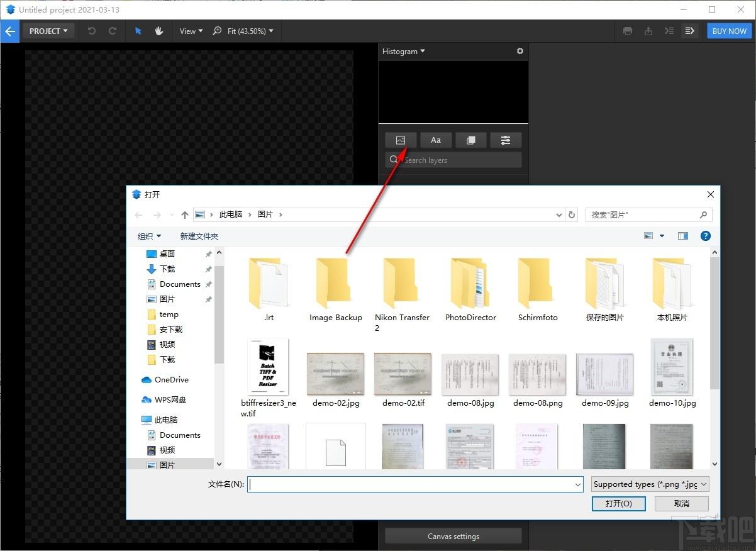Select the Nikon Transfer 2 folder
Image resolution: width=756 pixels, height=551 pixels.
[403, 294]
